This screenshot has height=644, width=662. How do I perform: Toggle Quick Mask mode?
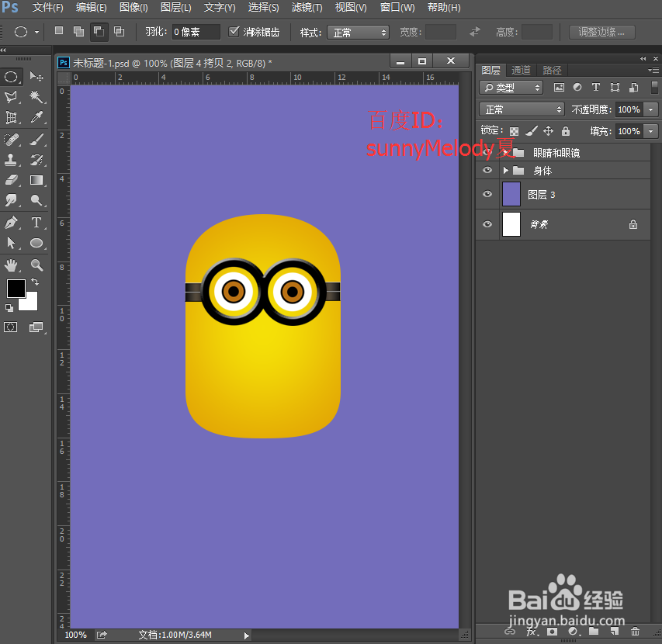pos(11,327)
